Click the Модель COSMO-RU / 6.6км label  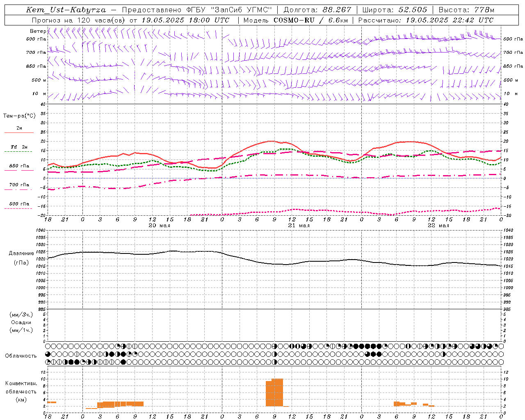(295, 20)
